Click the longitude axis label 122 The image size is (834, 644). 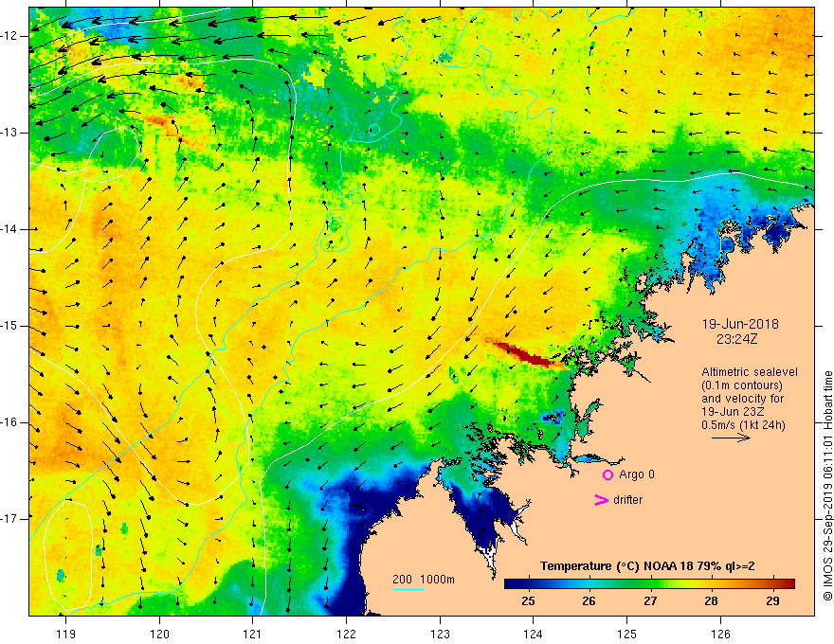(x=346, y=634)
